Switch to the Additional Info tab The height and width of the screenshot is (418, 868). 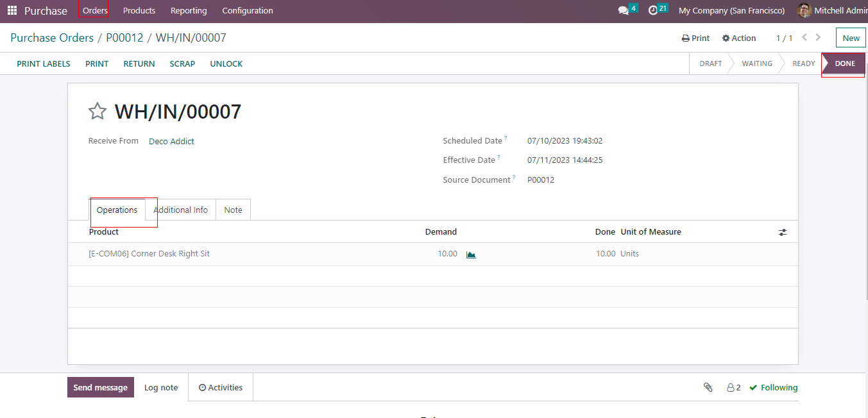pos(180,210)
